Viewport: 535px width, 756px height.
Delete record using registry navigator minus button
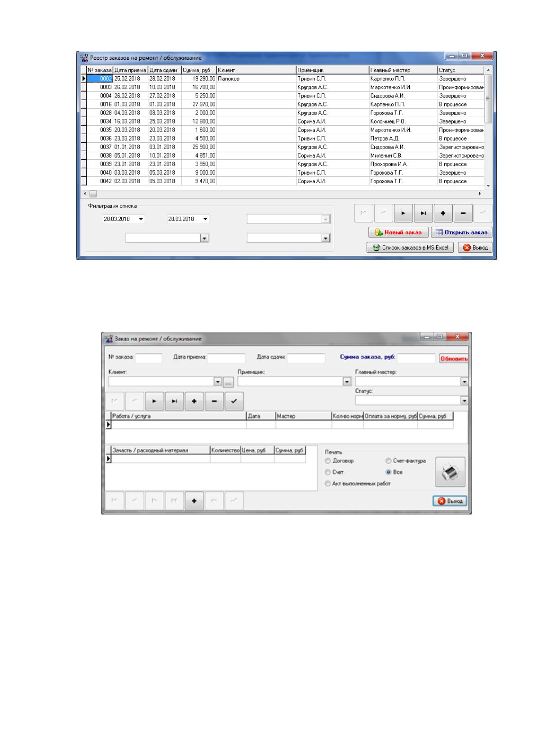click(463, 213)
